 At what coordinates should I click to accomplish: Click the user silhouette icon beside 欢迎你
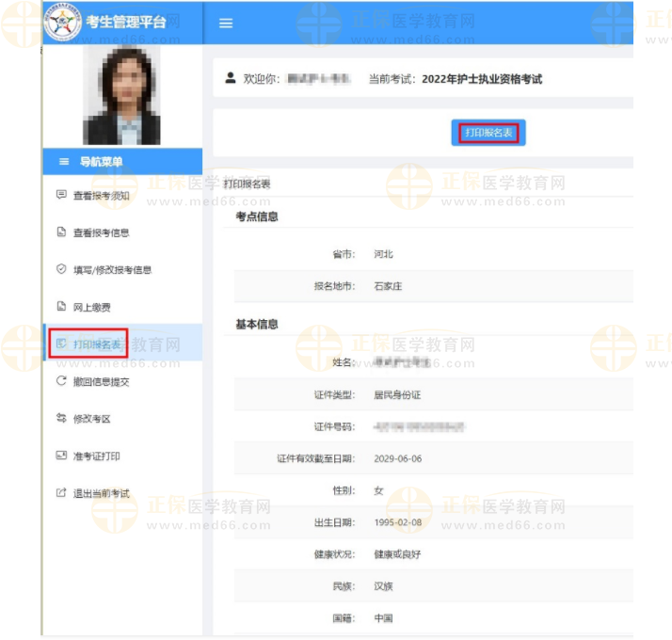coord(231,79)
